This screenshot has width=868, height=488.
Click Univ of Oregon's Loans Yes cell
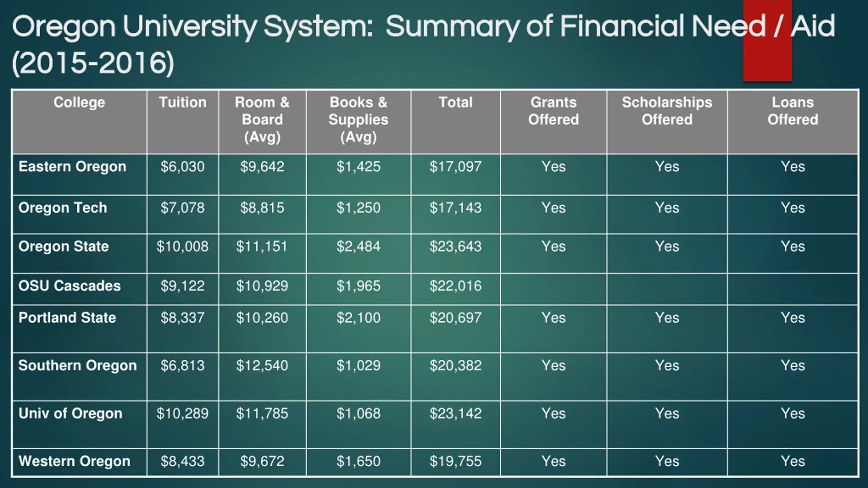click(x=793, y=413)
